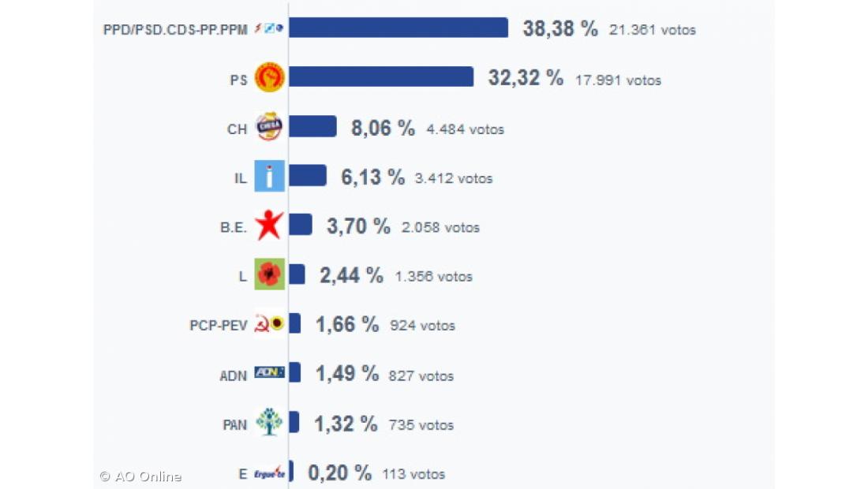Click the CH (Chega) party logo

tap(269, 127)
